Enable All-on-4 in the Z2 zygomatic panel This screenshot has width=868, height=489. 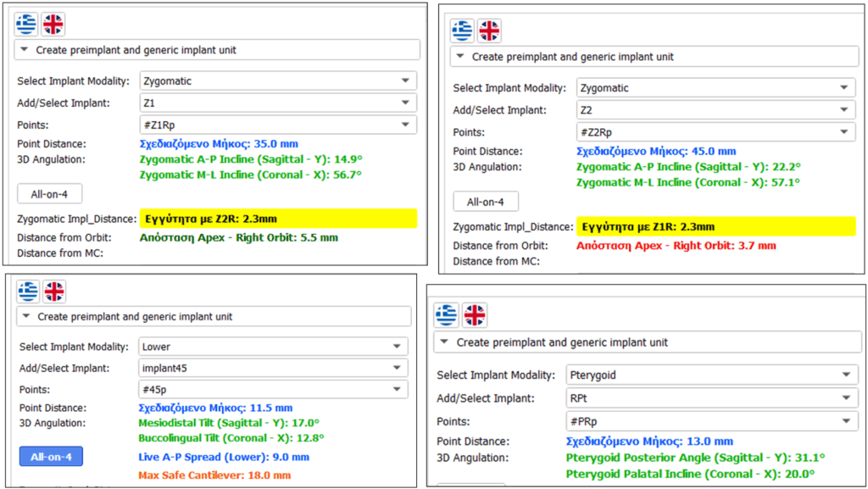[x=486, y=202]
